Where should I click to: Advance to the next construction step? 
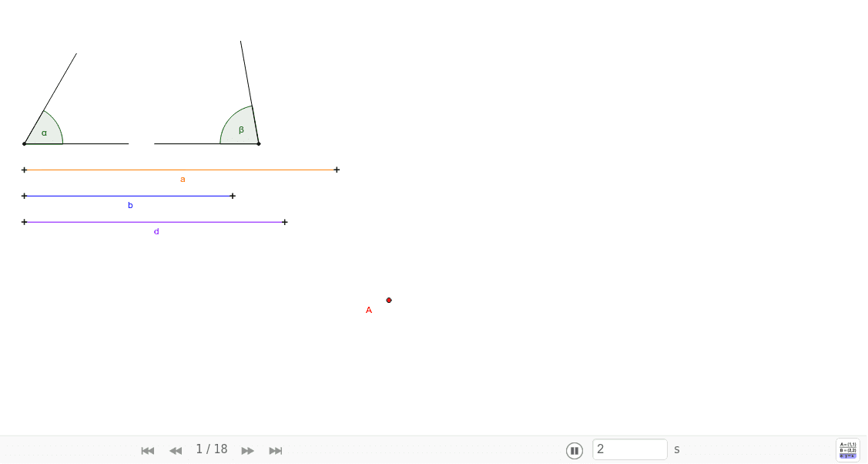tap(247, 451)
